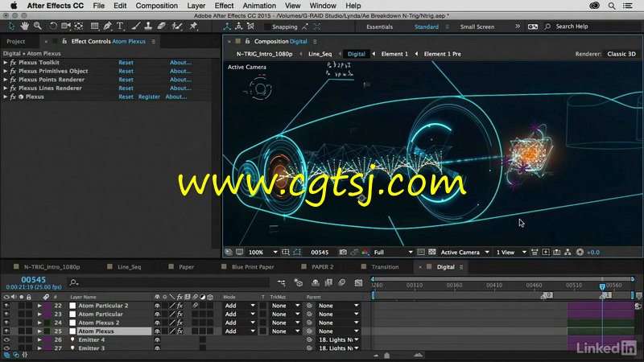This screenshot has width=644, height=362.
Task: Click the timeline zoom slider handle
Action: pyautogui.click(x=387, y=356)
